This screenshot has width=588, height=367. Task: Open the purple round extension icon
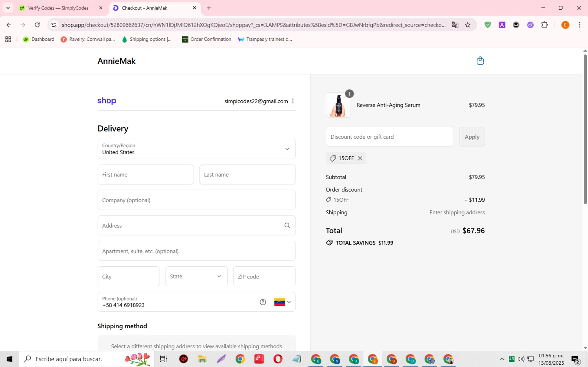pyautogui.click(x=530, y=25)
